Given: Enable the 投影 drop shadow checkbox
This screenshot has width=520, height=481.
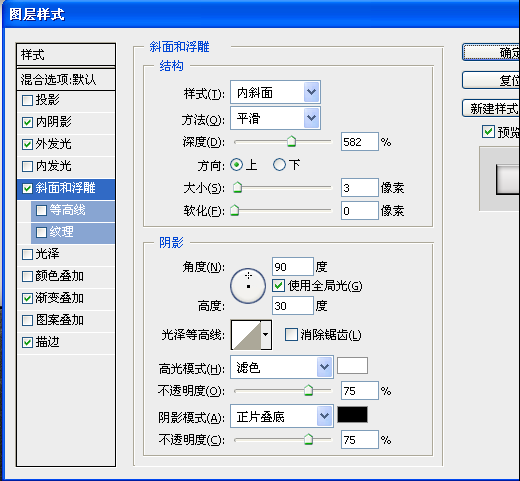Looking at the screenshot, I should [27, 100].
